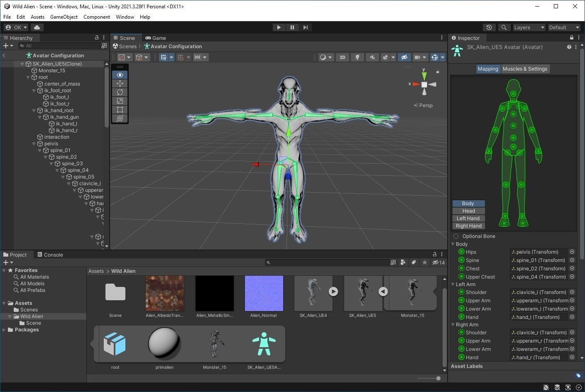Click the object picker for Chest bone
This screenshot has height=392, width=585.
tap(572, 268)
